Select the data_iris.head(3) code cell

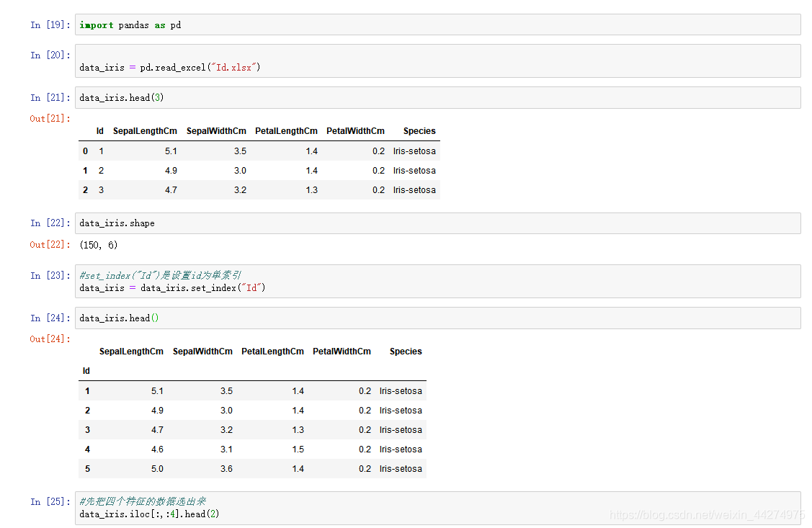coord(437,98)
